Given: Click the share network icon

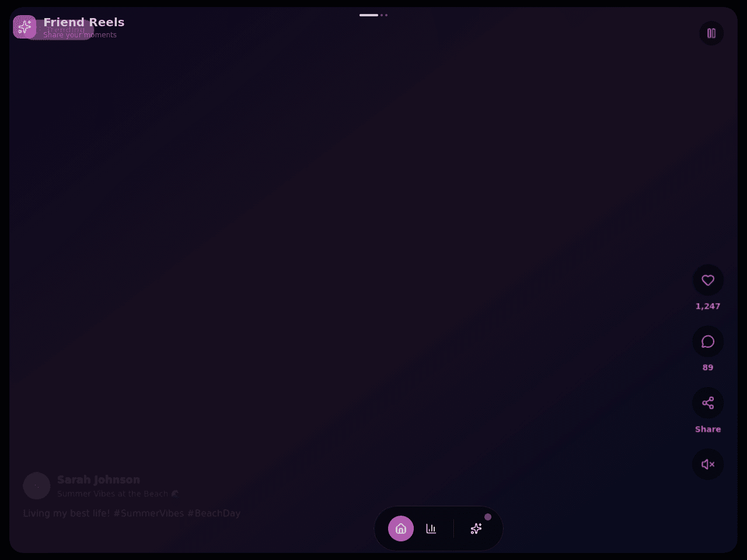Looking at the screenshot, I should (708, 403).
